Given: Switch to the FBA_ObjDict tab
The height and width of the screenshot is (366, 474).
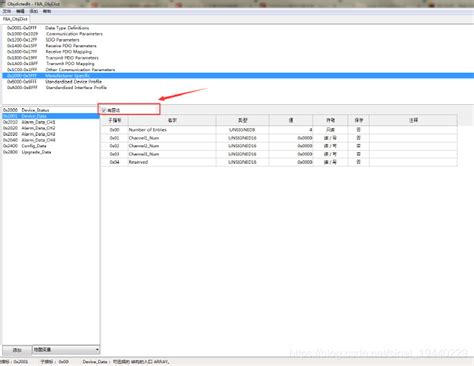Looking at the screenshot, I should [x=15, y=19].
